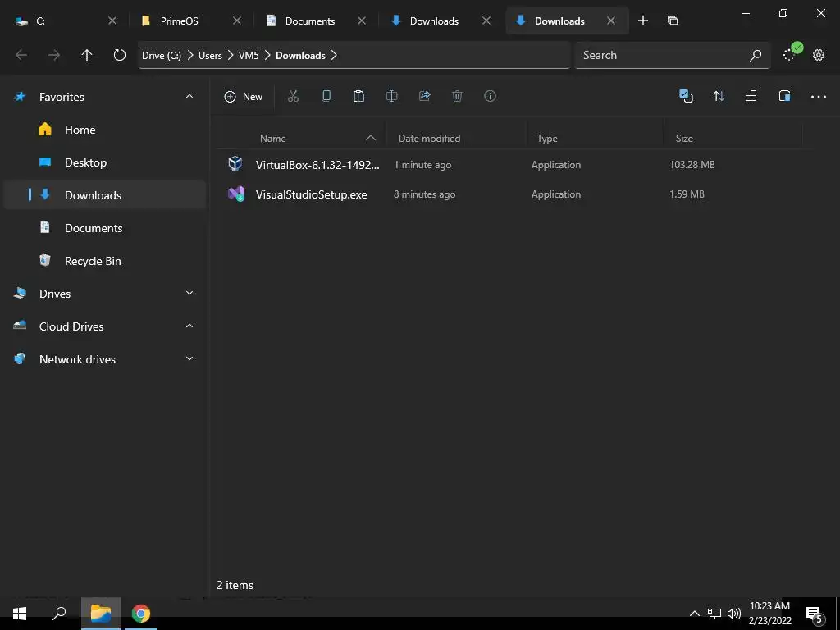
Task: Toggle the Name column sort arrow
Action: 370,138
